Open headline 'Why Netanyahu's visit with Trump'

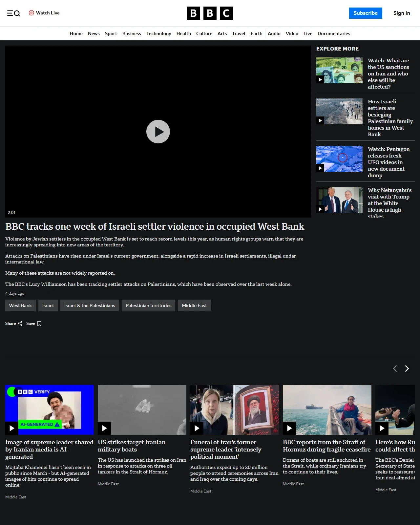(390, 203)
